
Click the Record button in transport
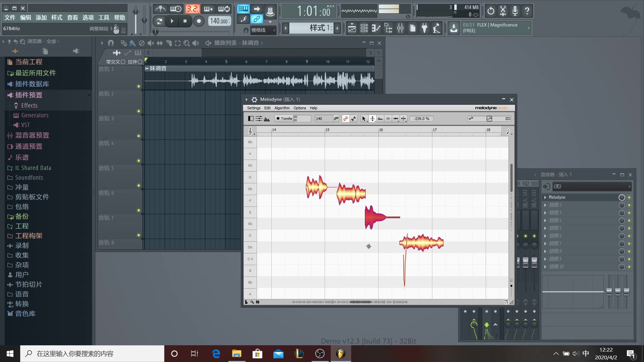pyautogui.click(x=199, y=21)
